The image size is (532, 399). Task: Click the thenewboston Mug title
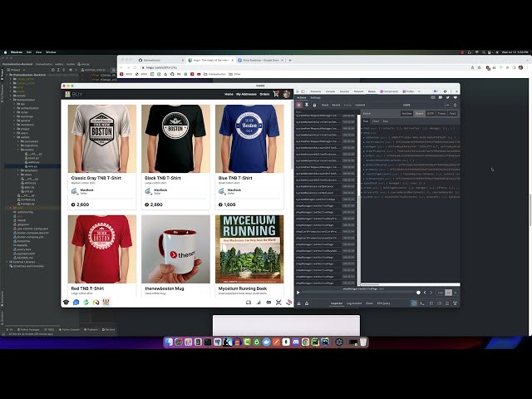pos(165,288)
